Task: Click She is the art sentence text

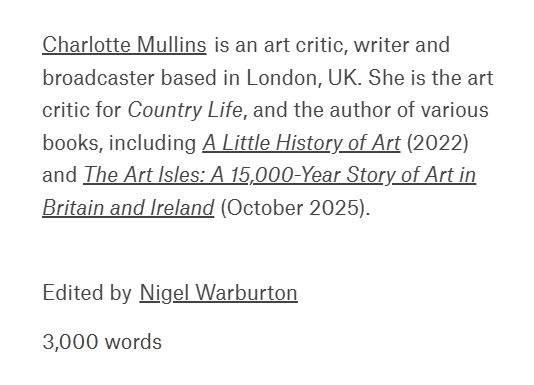Action: coord(430,78)
